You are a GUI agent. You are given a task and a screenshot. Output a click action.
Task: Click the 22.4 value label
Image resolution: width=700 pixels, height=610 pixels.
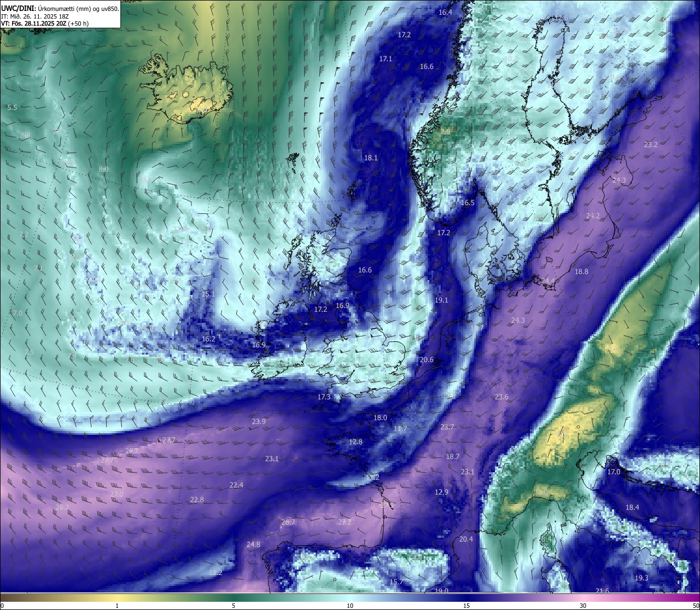(236, 485)
